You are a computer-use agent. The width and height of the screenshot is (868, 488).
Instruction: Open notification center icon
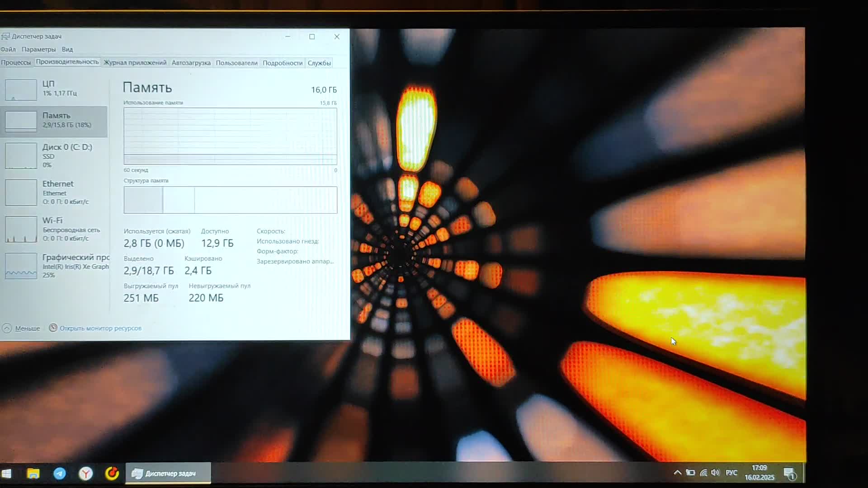coord(790,474)
